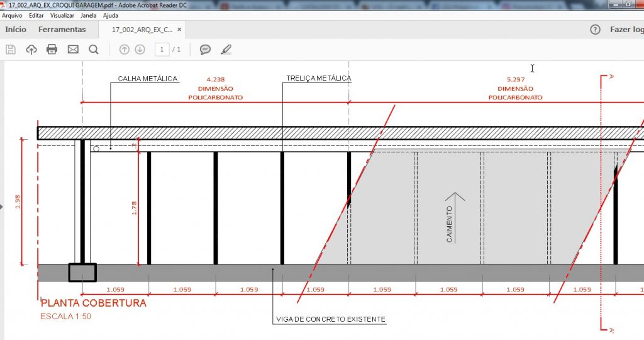Click the page number input field

point(162,50)
